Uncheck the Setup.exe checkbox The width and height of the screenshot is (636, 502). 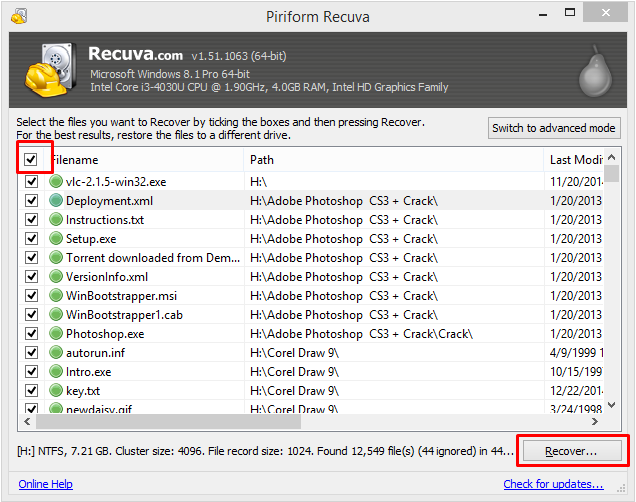click(32, 238)
